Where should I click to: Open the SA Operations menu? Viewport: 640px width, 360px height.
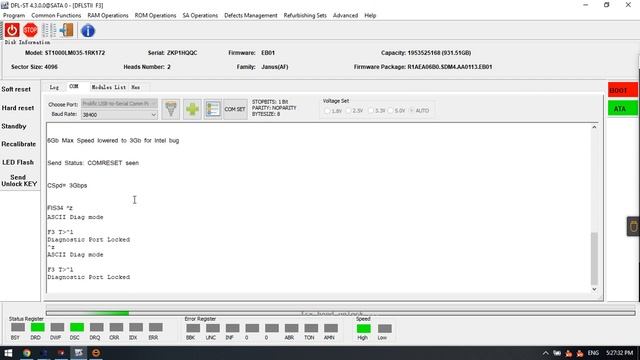[x=200, y=16]
